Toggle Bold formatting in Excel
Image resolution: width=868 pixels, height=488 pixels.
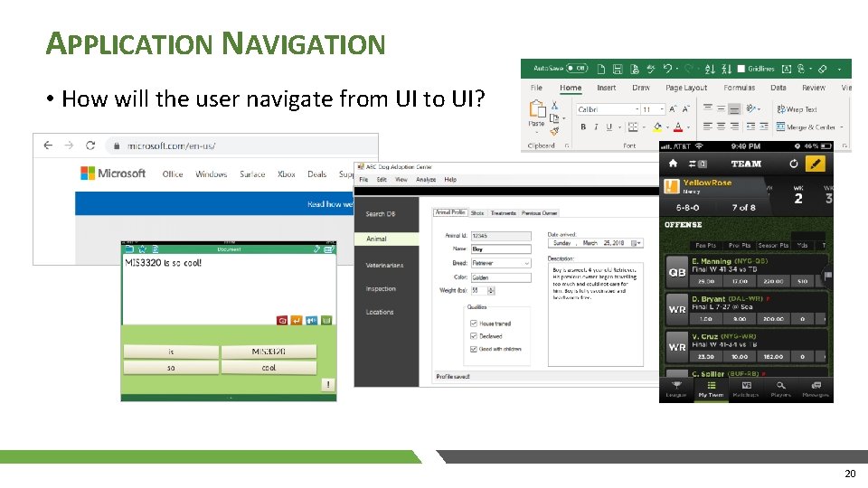coord(583,127)
